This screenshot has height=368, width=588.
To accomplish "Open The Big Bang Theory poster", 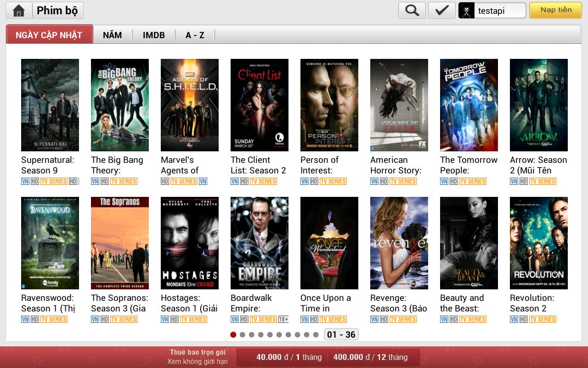I will click(x=120, y=105).
